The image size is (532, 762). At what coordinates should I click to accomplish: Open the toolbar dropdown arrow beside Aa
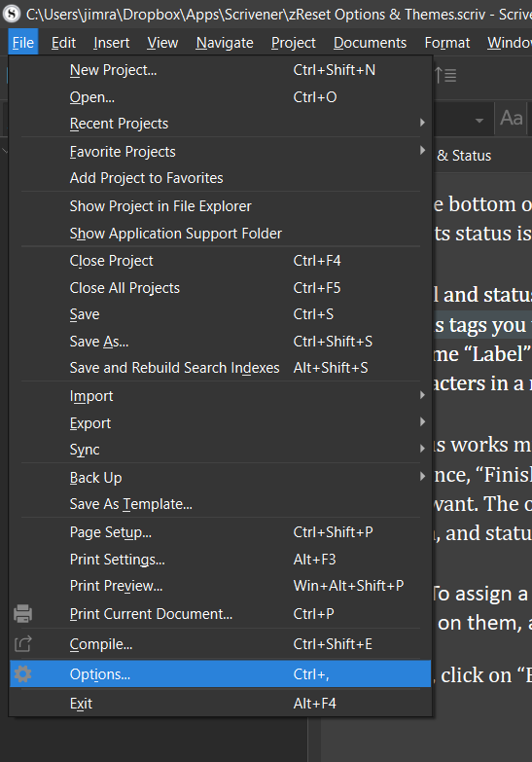click(x=479, y=120)
